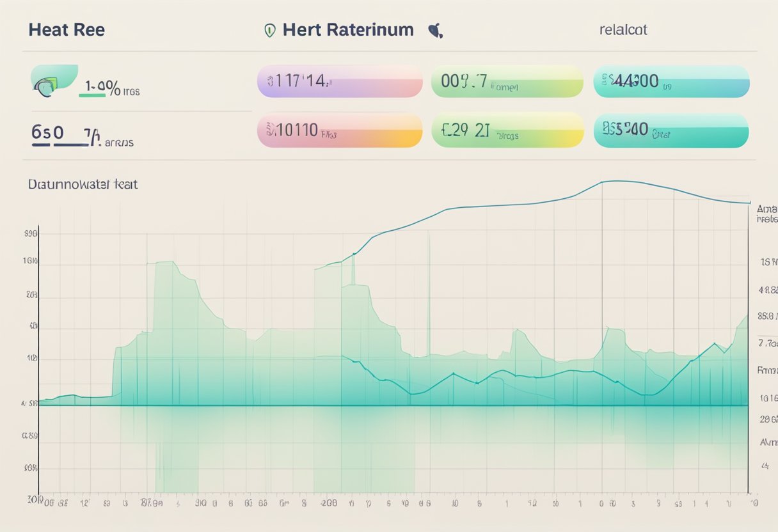Viewport: 778px width, 532px height.
Task: Open the teal 85340 stat pill
Action: click(671, 130)
